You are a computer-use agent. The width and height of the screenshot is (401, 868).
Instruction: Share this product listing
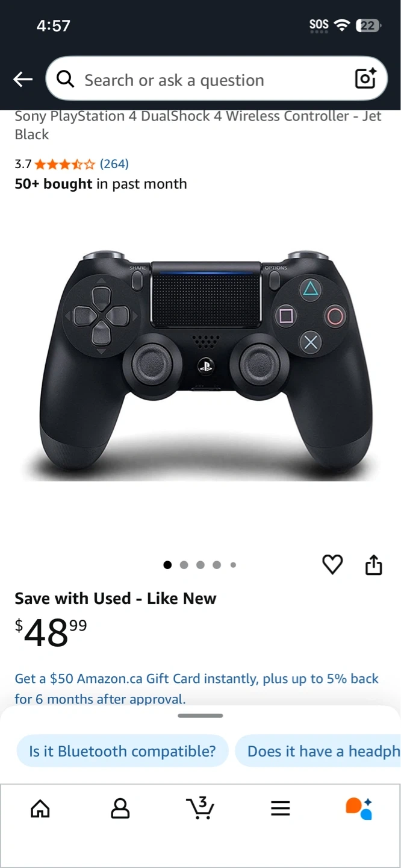point(374,565)
